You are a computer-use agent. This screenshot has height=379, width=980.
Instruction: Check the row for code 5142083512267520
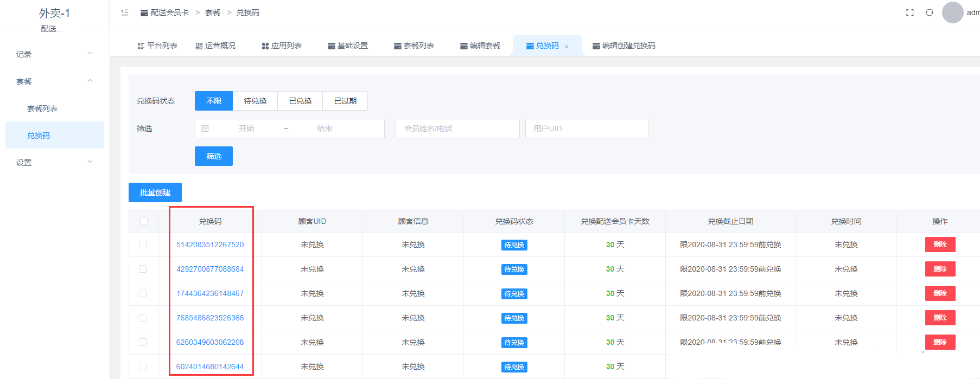point(143,245)
